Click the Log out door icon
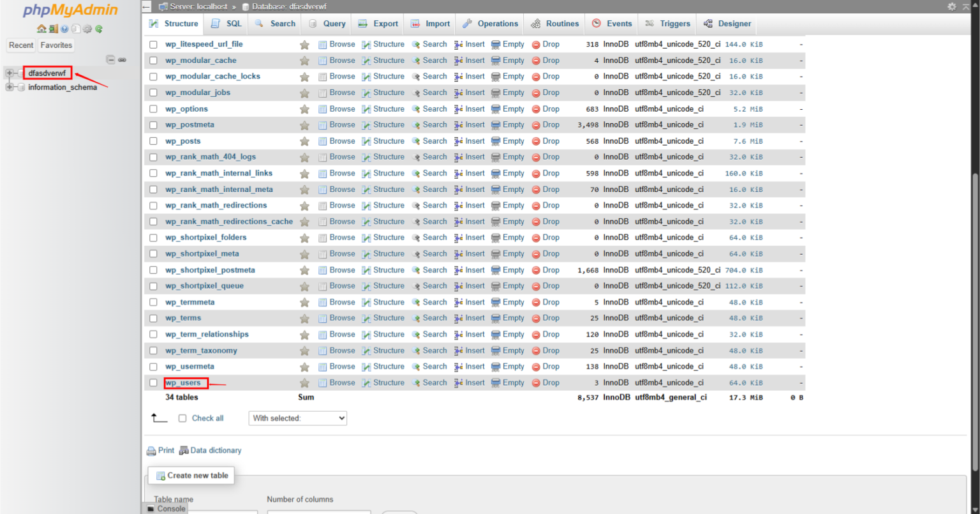This screenshot has width=980, height=514. click(53, 29)
